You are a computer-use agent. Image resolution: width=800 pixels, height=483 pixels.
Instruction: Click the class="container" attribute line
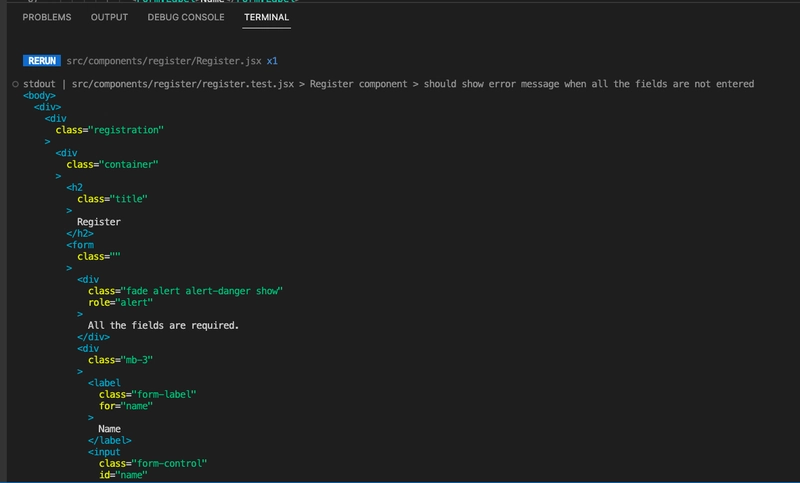[112, 165]
